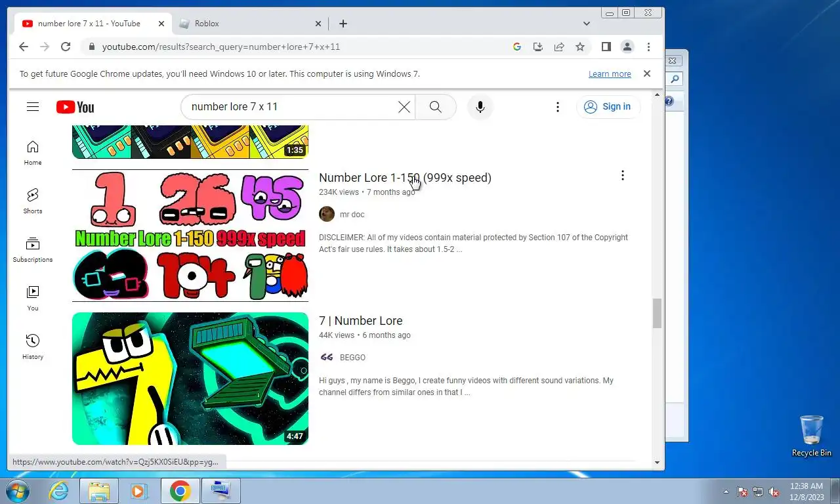Clear the search box with X icon
The image size is (840, 504).
404,107
